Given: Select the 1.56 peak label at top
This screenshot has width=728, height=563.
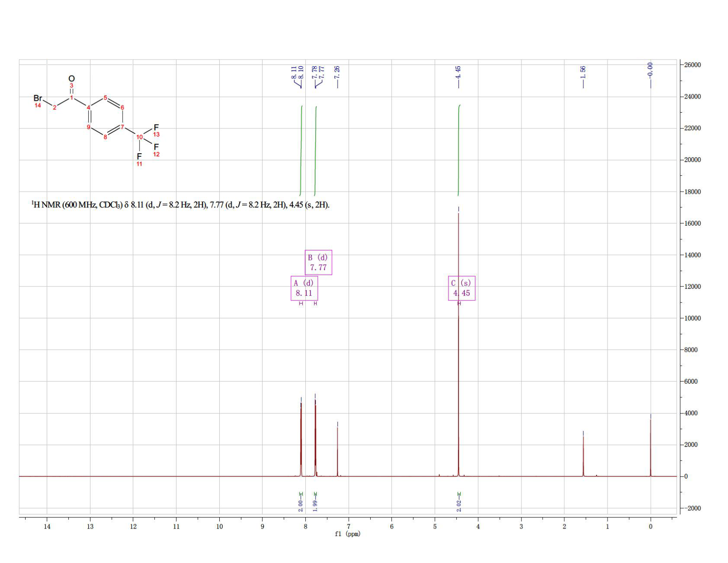Looking at the screenshot, I should click(x=583, y=72).
